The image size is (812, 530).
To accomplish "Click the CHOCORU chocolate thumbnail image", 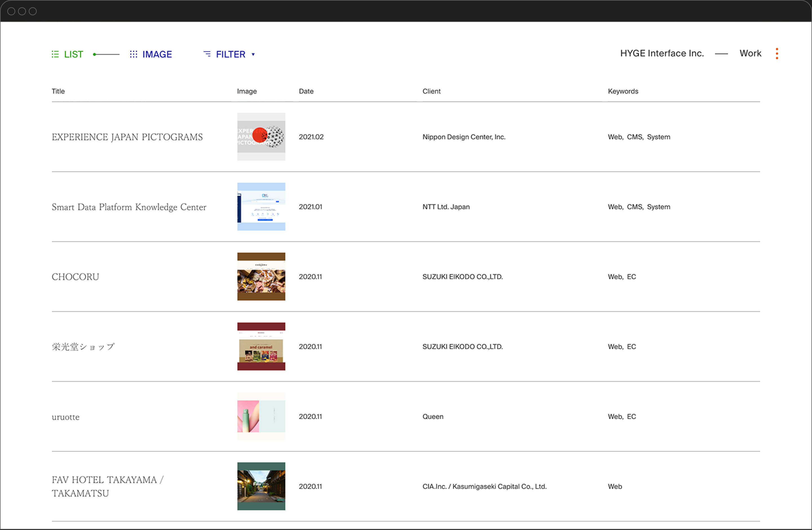I will (261, 277).
